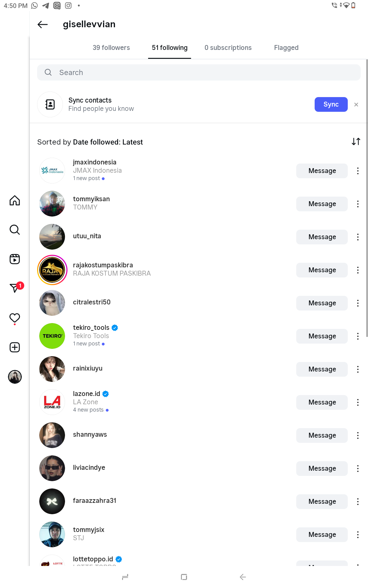Tap the create new post icon
This screenshot has width=368, height=588.
point(15,347)
